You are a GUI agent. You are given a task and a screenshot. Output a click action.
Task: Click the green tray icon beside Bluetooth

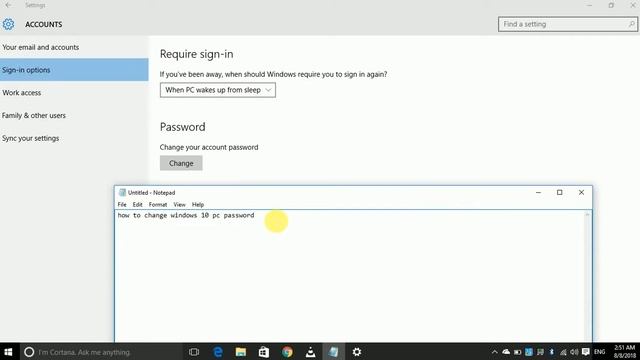coord(540,352)
